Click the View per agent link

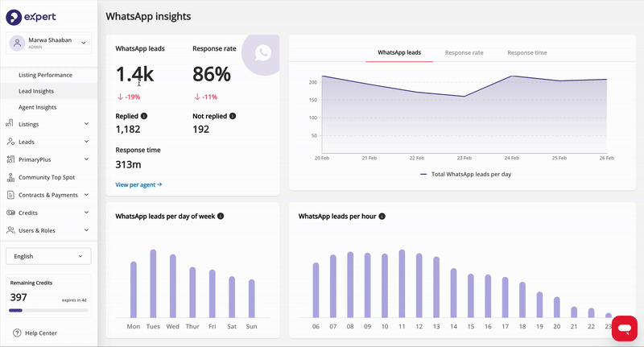[x=138, y=185]
